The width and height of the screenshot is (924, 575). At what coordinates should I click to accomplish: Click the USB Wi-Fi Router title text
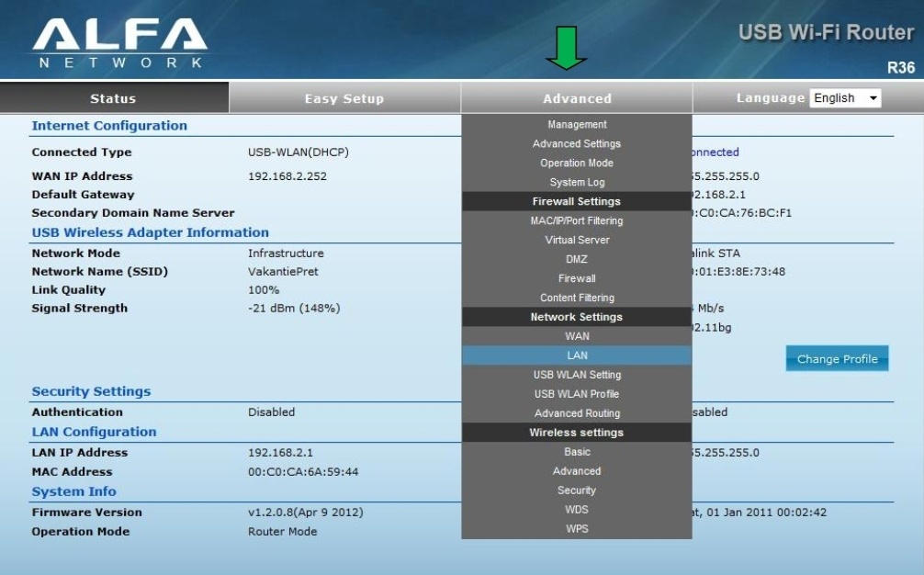pyautogui.click(x=826, y=32)
